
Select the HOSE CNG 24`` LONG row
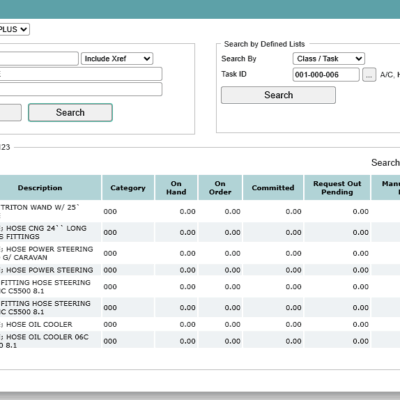click(x=200, y=232)
